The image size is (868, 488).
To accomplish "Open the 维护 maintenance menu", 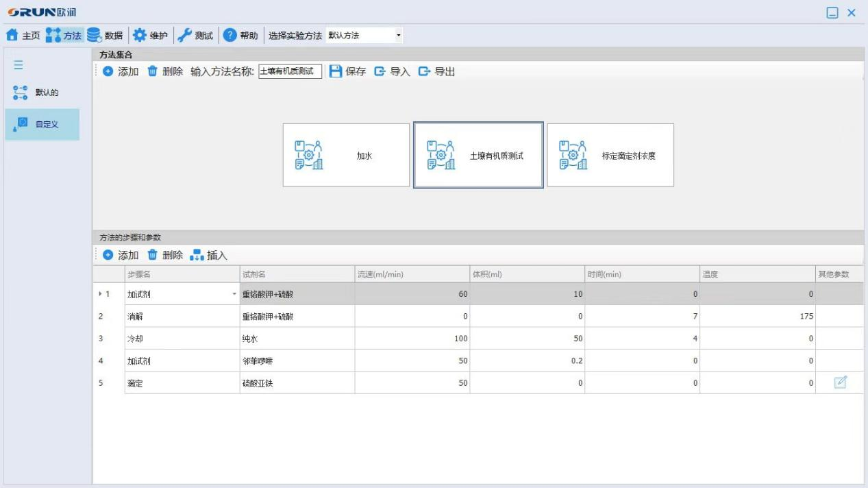I will (x=150, y=35).
